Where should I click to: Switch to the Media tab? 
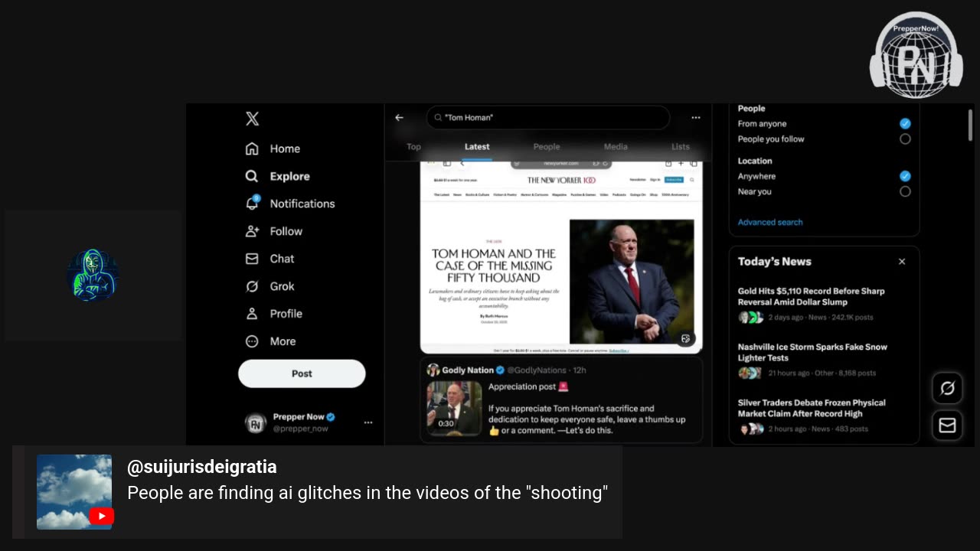pyautogui.click(x=616, y=147)
